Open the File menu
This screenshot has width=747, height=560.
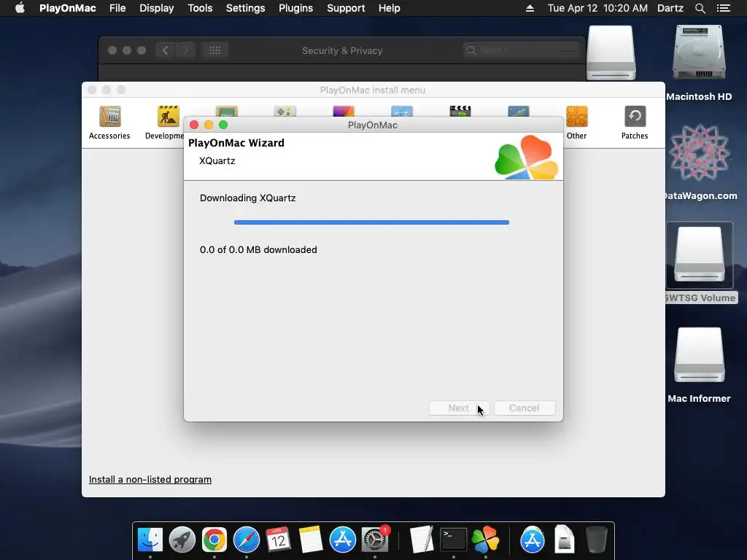tap(117, 8)
